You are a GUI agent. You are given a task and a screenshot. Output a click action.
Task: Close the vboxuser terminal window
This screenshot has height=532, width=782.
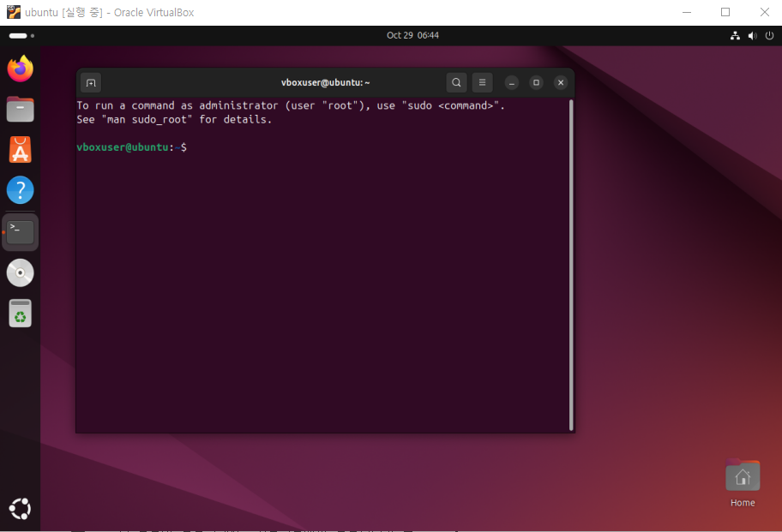(561, 83)
